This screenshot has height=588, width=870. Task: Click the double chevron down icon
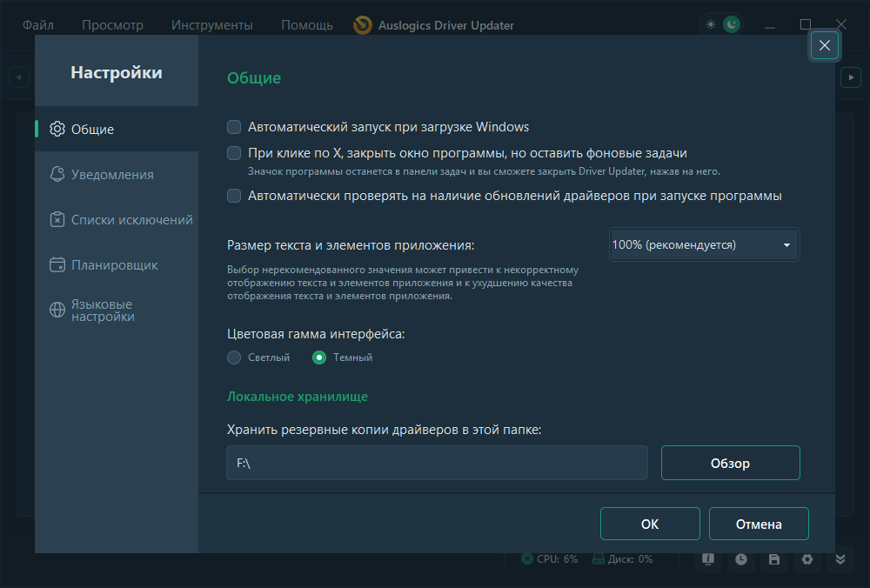point(840,559)
